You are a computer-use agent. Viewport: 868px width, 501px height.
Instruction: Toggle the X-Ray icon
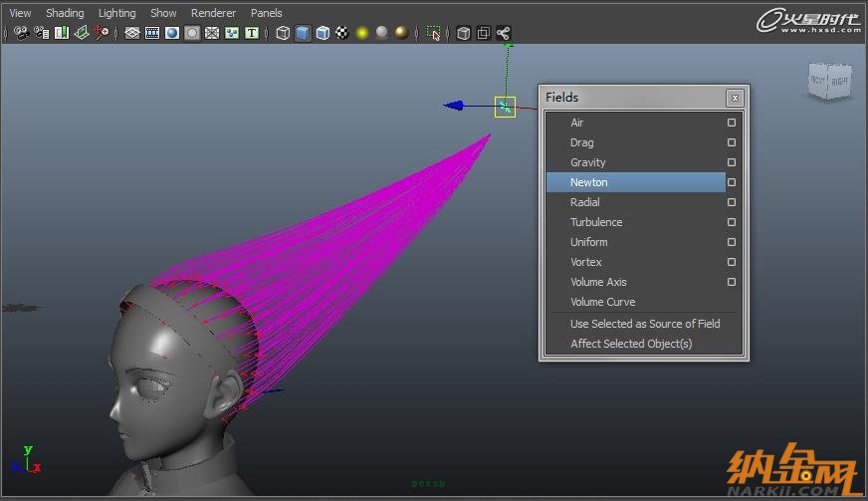click(x=463, y=33)
